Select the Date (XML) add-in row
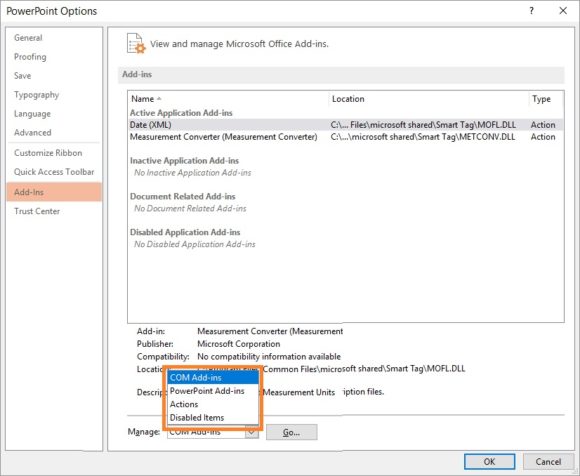 click(345, 125)
